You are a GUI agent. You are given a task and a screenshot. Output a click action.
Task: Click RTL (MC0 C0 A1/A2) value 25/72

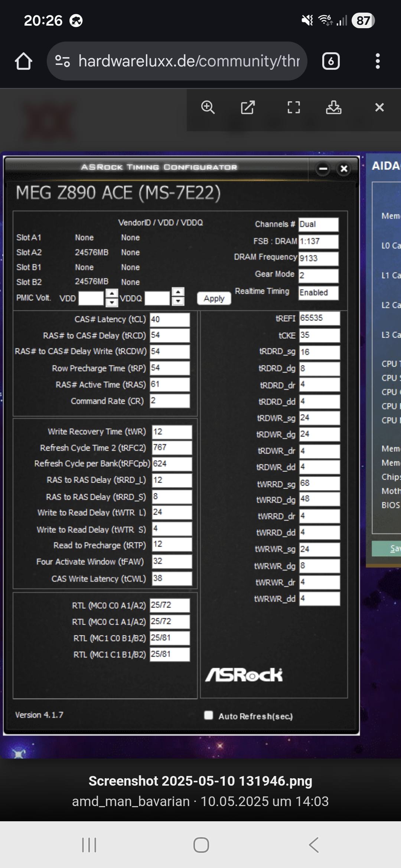(x=170, y=605)
